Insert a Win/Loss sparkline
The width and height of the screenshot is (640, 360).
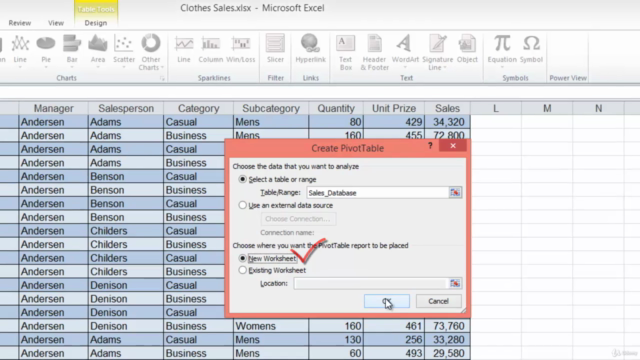pos(240,50)
